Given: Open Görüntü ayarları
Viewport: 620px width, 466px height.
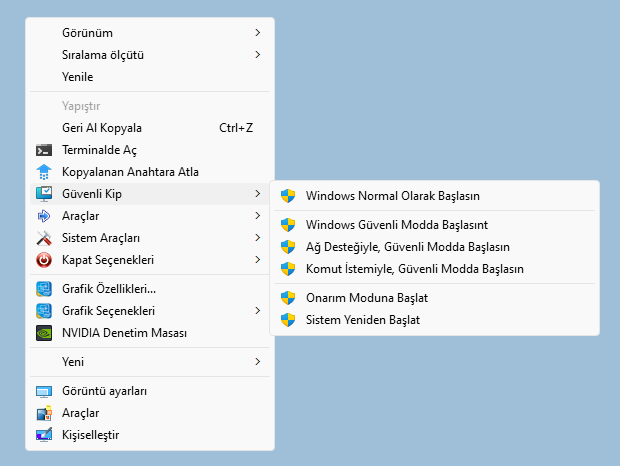Looking at the screenshot, I should 150,391.
